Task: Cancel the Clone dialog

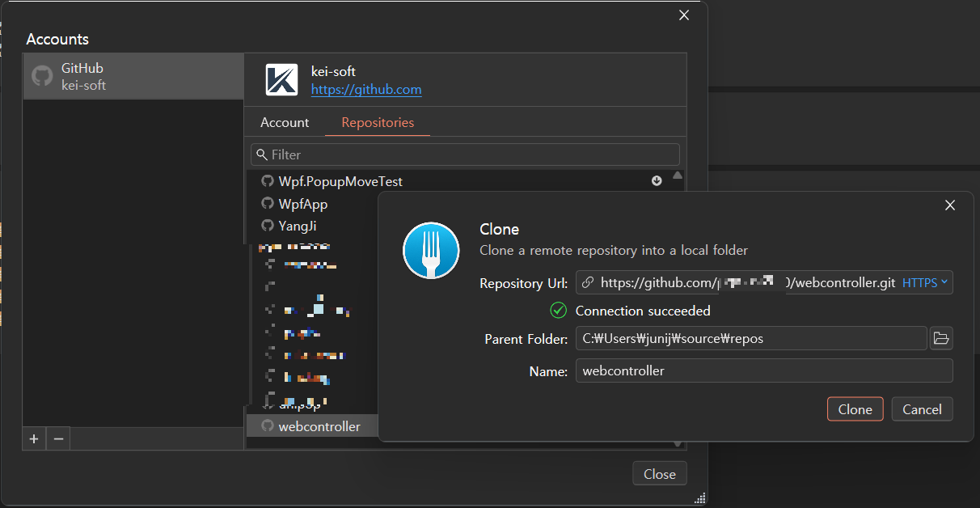Action: pos(922,409)
